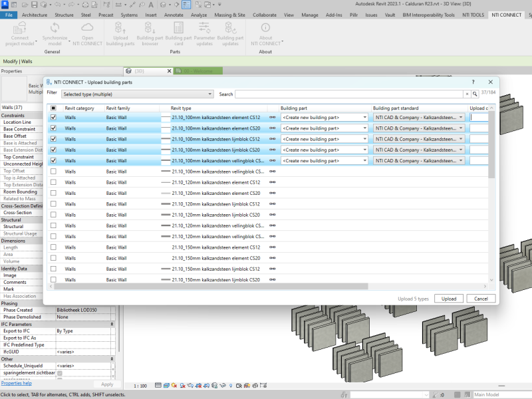Open the default 3D view tool

coord(163,5)
